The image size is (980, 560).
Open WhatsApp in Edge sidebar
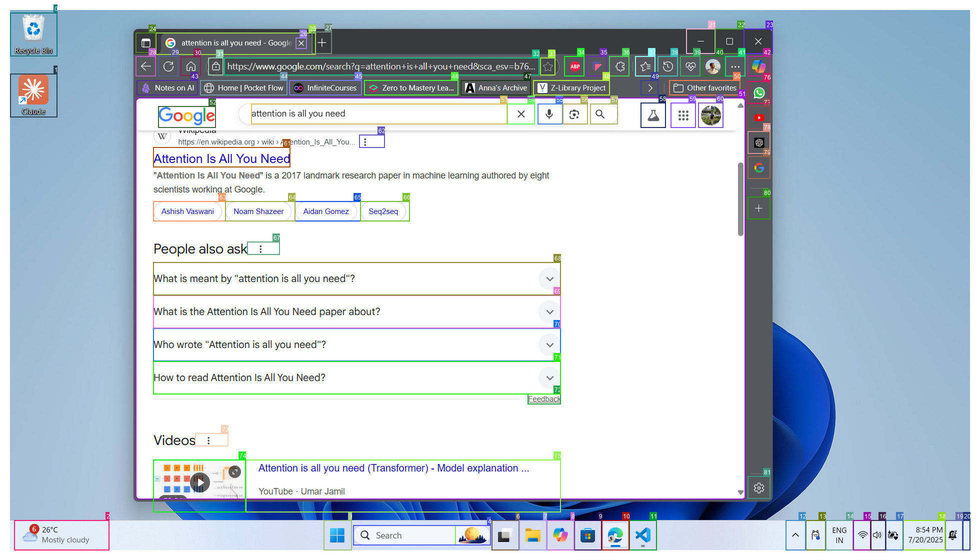pos(759,92)
